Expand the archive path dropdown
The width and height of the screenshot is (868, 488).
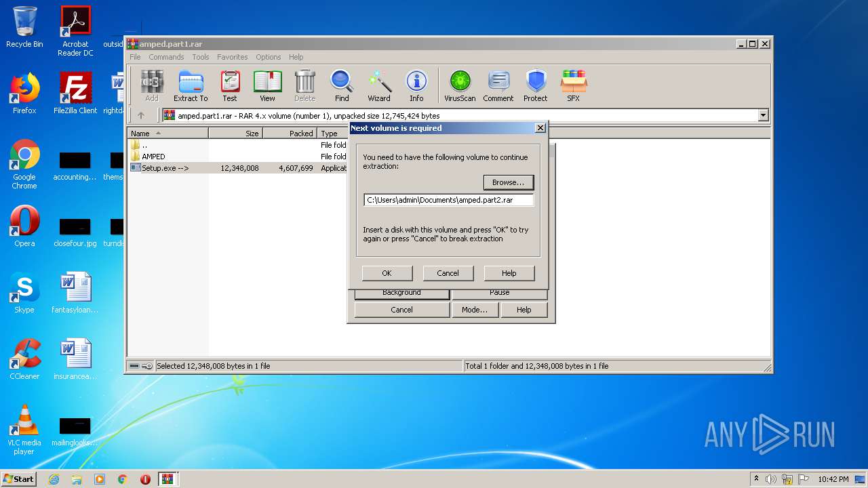(x=763, y=115)
